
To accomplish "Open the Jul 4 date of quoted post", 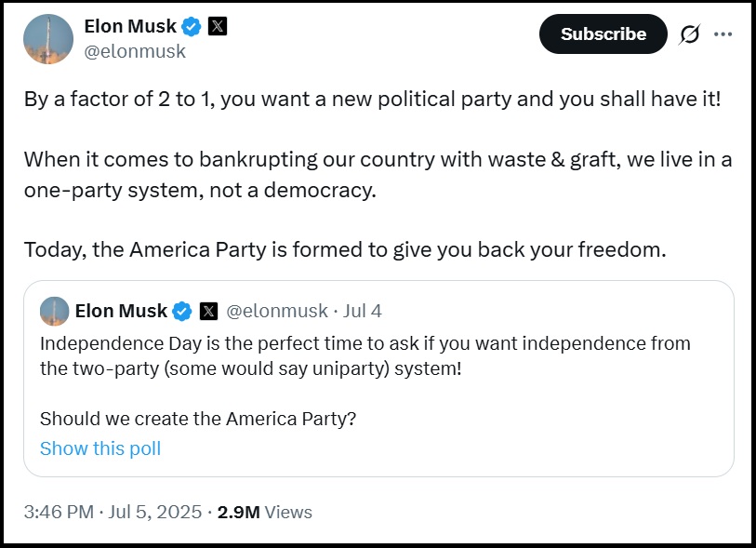I will point(362,311).
